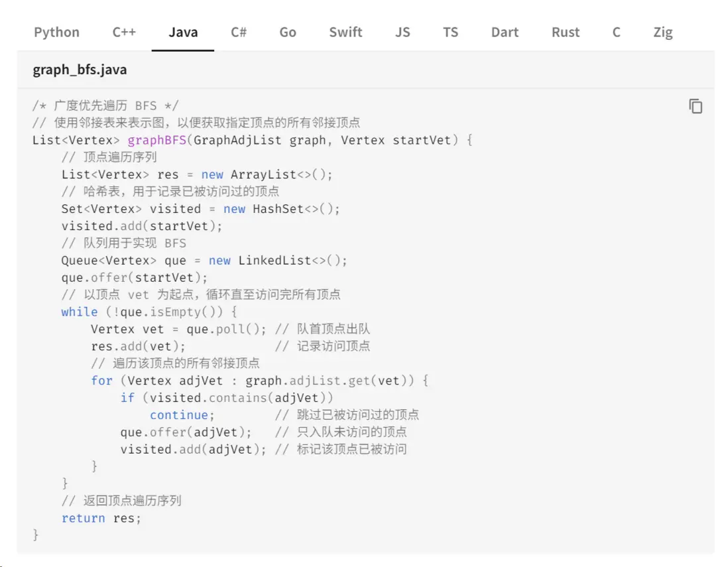Show the Rust implementation
This screenshot has width=728, height=567.
tap(565, 32)
